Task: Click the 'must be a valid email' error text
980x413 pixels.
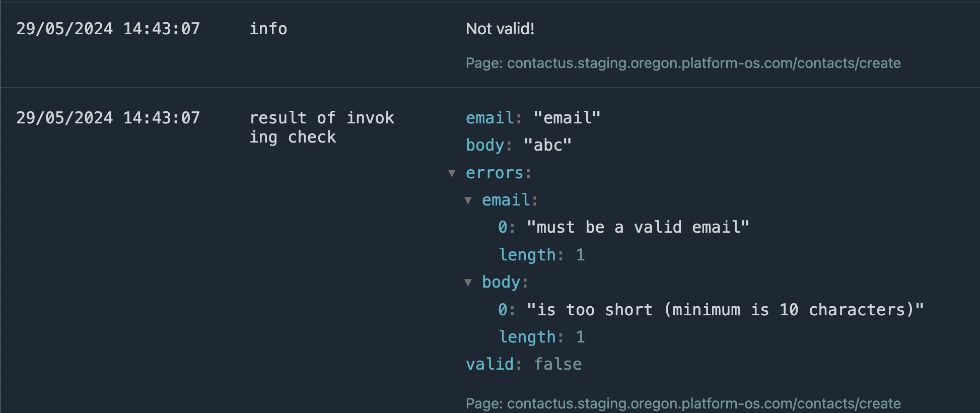Action: point(638,227)
